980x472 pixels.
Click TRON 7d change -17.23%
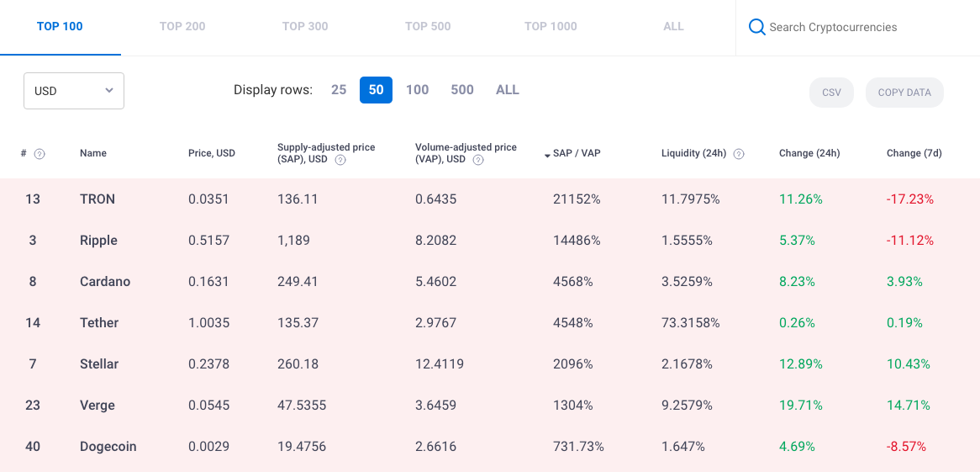pos(910,199)
